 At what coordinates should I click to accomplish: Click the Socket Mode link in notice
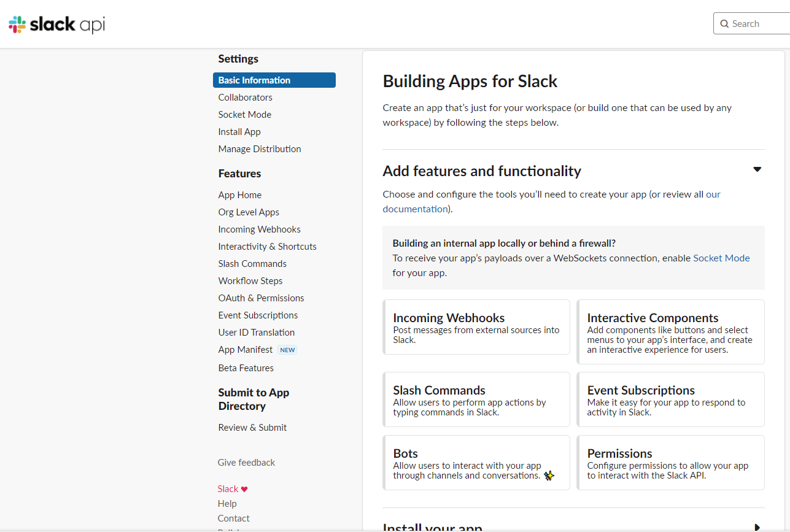[x=721, y=258]
